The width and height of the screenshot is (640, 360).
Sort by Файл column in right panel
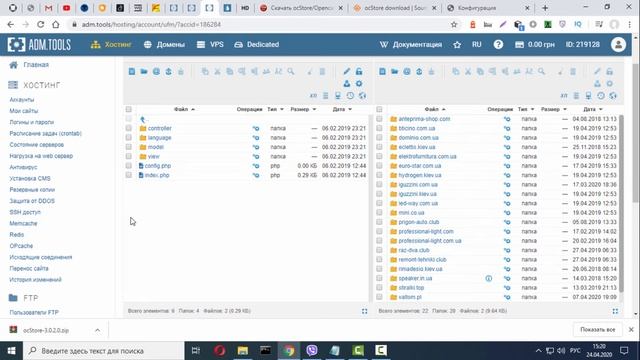coord(435,109)
